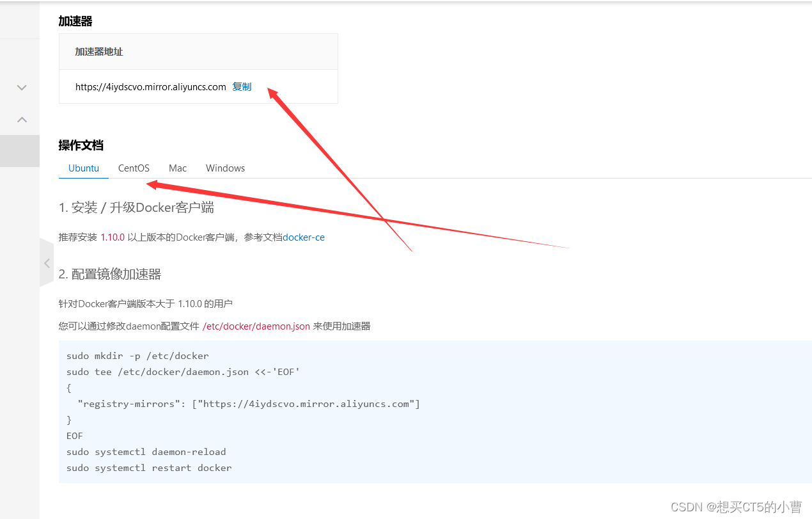The image size is (812, 519).
Task: Collapse the left sidebar panel arrow
Action: point(47,263)
